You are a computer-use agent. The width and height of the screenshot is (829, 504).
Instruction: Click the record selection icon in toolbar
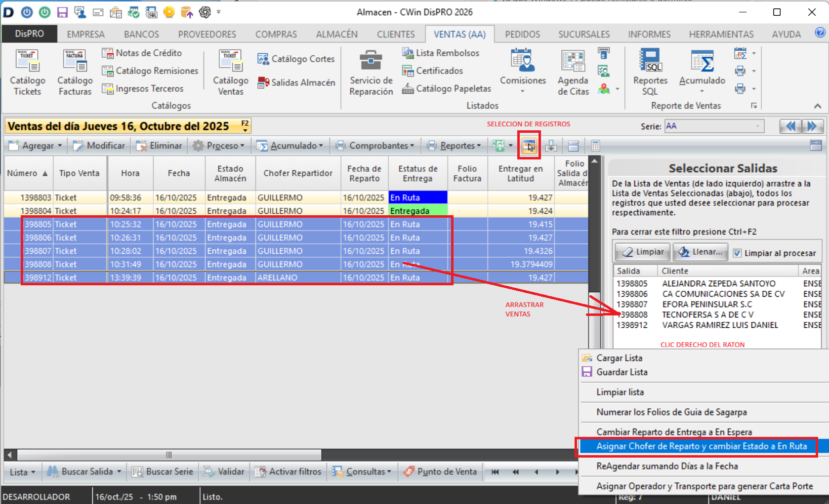pos(529,146)
